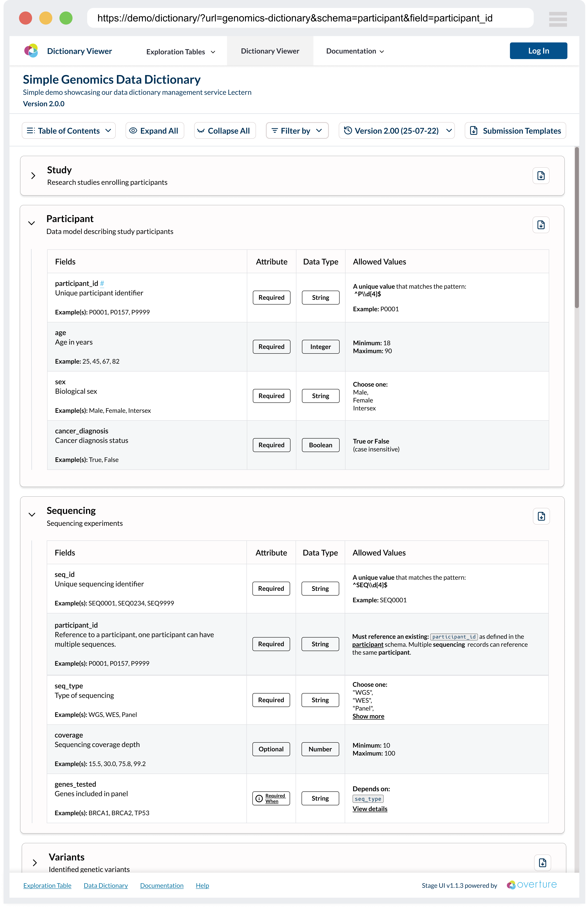Open the Documentation menu

(x=354, y=51)
